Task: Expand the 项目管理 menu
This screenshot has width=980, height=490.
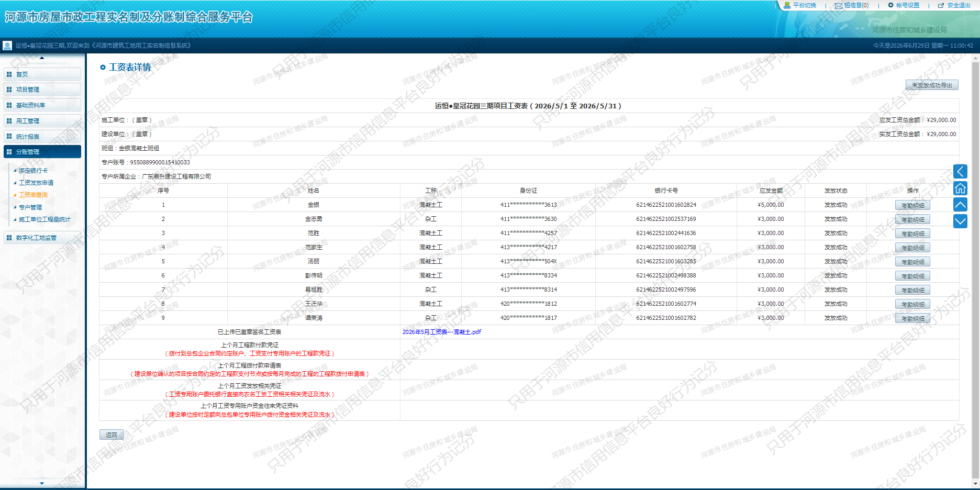Action: coord(42,90)
